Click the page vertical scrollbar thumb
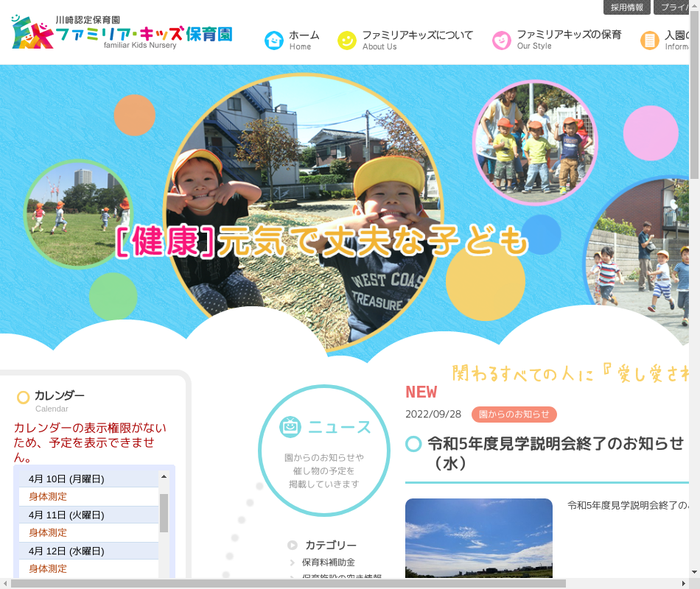Viewport: 700px width, 589px height. pos(694,94)
